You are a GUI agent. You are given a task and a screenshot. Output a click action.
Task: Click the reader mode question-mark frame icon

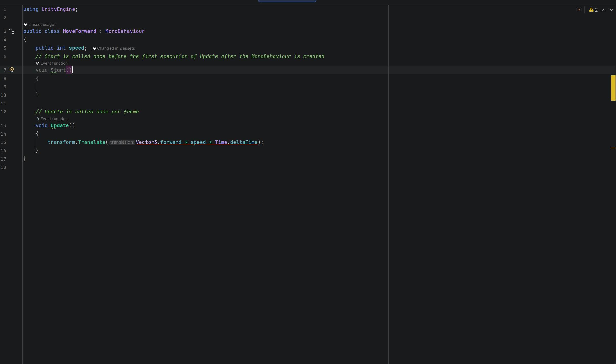(x=579, y=10)
